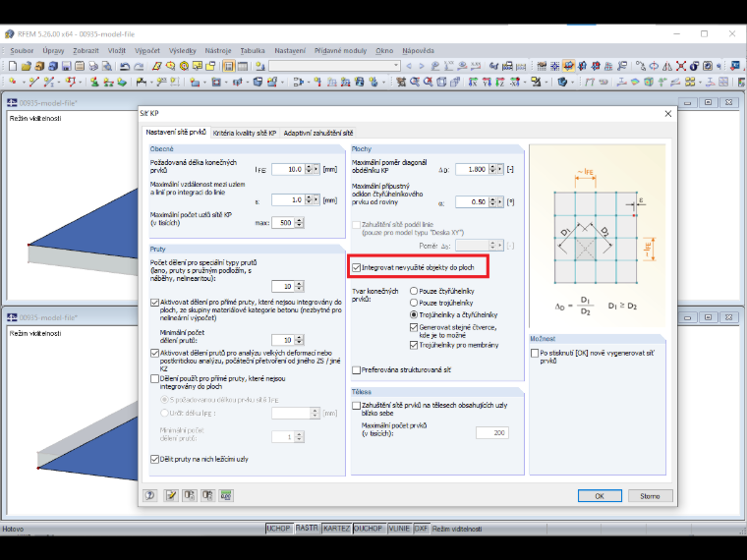Click the isometric view cube icon
The height and width of the screenshot is (560, 747).
pos(441,82)
